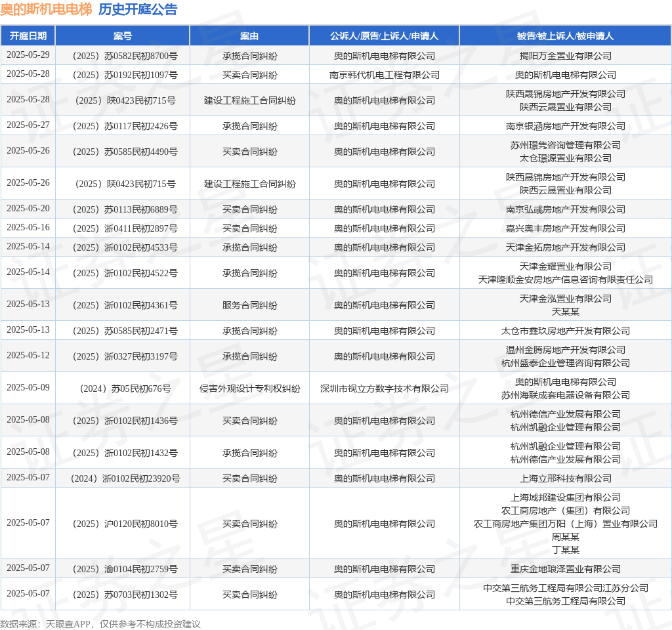Click date 2025-05-27
The image size is (672, 630).
pyautogui.click(x=28, y=125)
